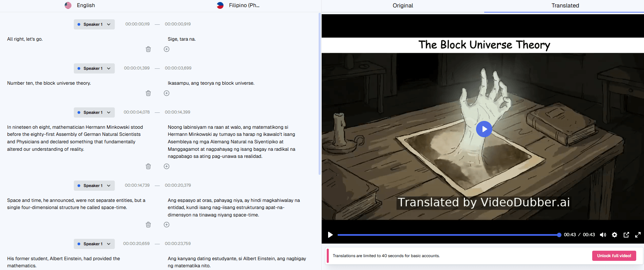Viewport: 644px width, 270px height.
Task: Edit start time 00:00:00,119
Action: point(137,24)
